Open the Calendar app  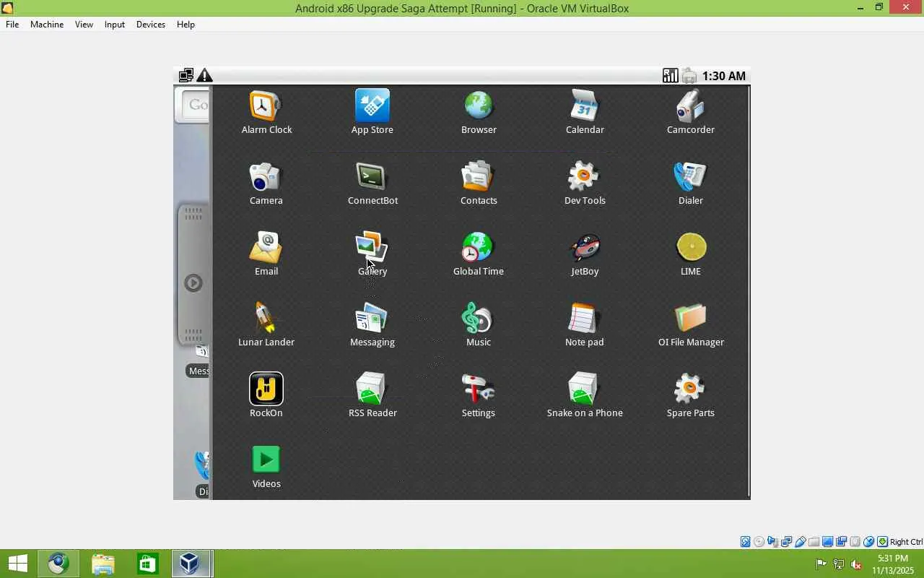click(x=585, y=113)
